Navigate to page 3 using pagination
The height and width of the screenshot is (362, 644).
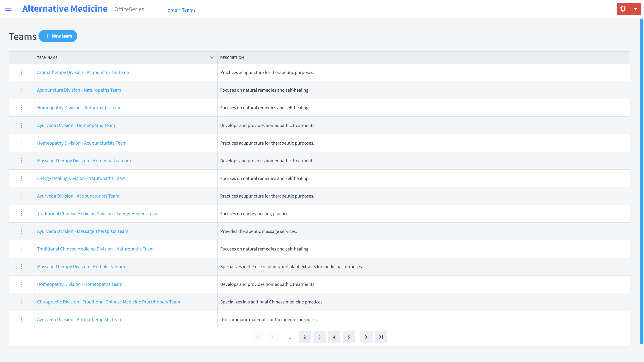[319, 337]
